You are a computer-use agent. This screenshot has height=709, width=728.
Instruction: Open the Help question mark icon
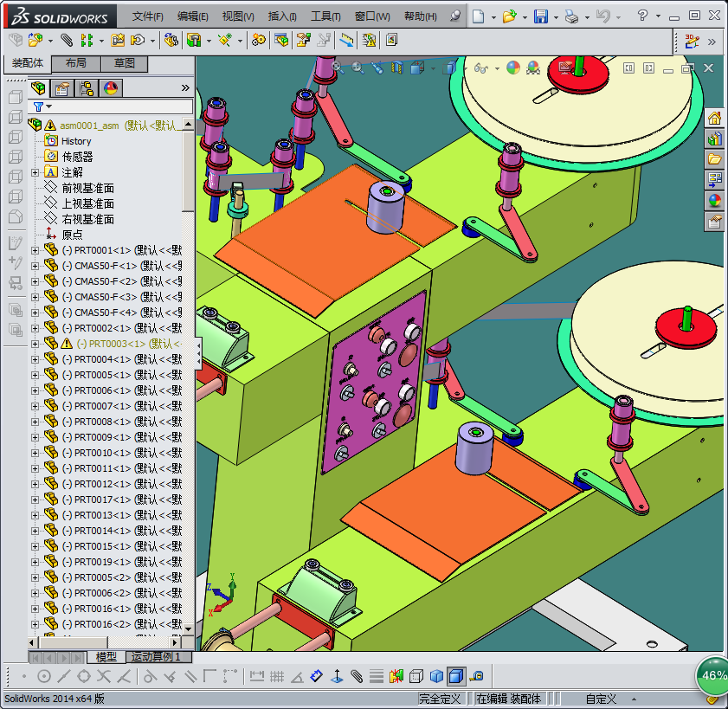pyautogui.click(x=642, y=16)
